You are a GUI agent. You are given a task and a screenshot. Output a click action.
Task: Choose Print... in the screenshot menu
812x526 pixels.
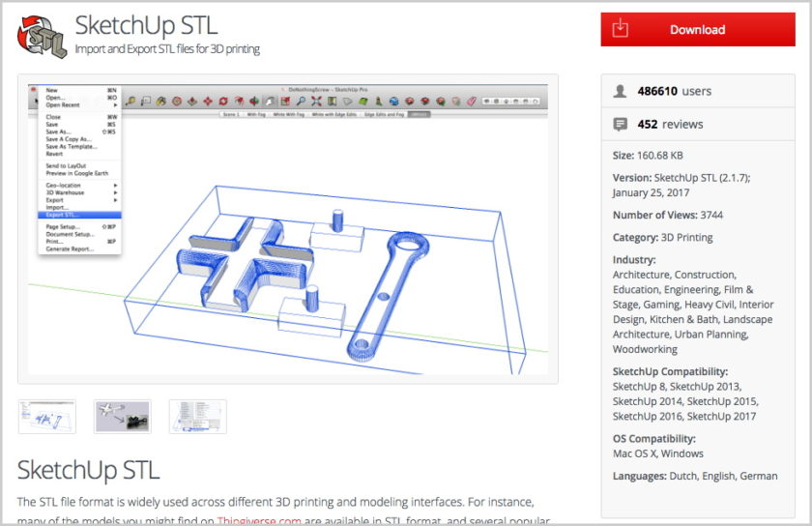click(x=79, y=242)
